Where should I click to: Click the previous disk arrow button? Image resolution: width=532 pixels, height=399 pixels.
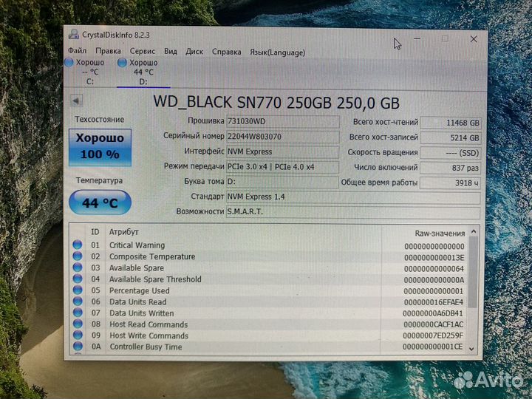76,100
